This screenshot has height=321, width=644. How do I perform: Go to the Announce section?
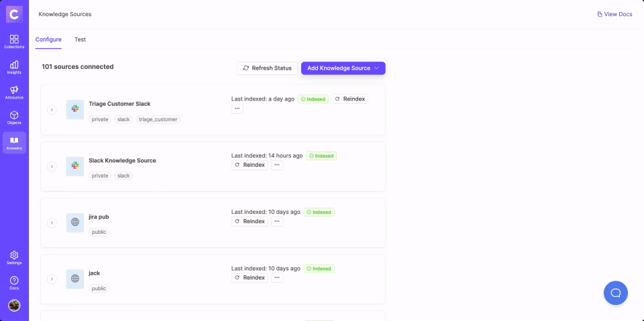coord(14,92)
